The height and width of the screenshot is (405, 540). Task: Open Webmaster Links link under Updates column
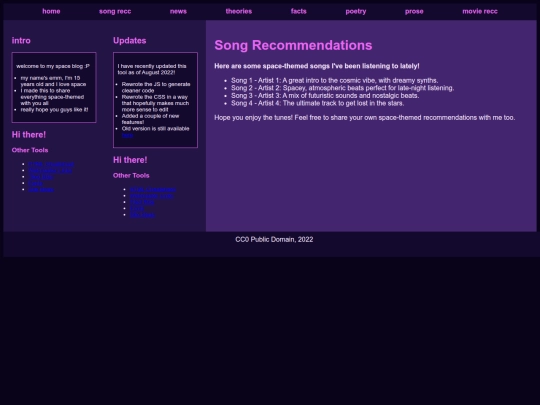(x=152, y=196)
